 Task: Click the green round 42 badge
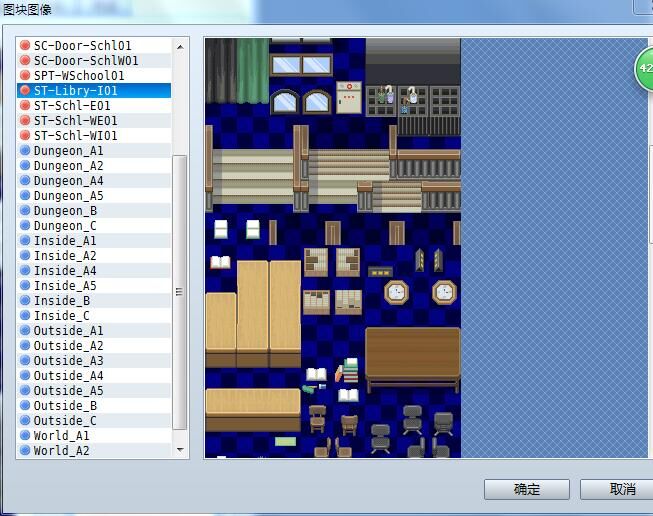pyautogui.click(x=644, y=68)
